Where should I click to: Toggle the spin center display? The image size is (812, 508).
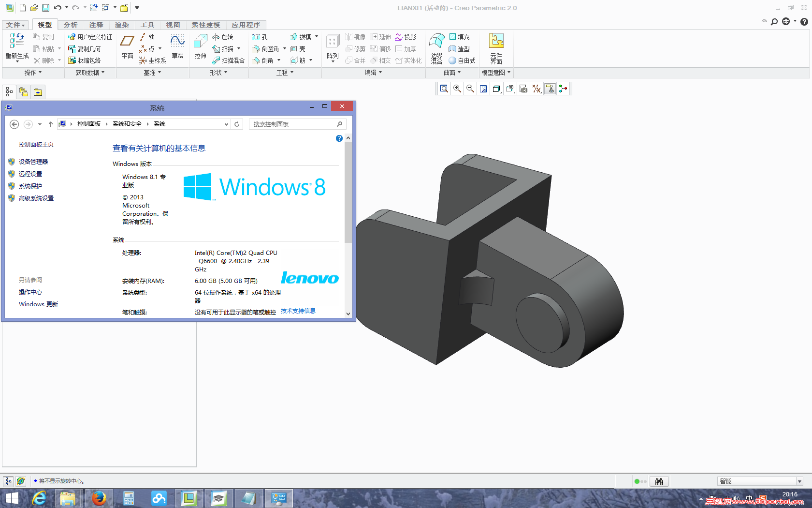point(563,89)
